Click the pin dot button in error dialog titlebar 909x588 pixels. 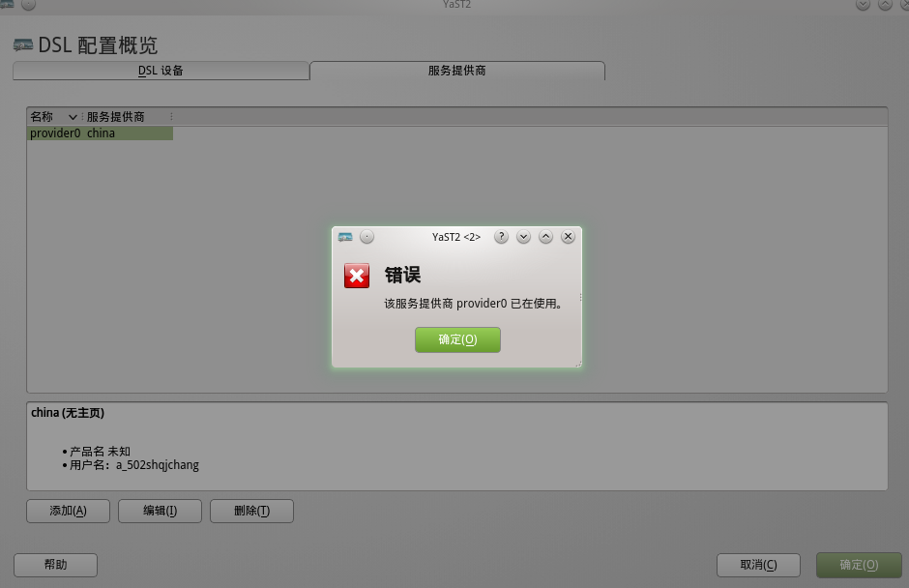point(367,237)
